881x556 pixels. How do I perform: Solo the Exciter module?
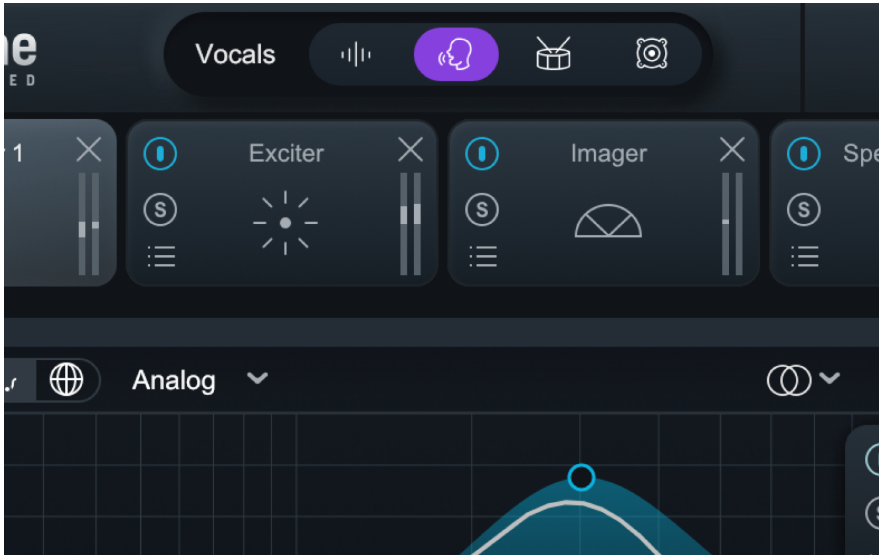click(160, 209)
